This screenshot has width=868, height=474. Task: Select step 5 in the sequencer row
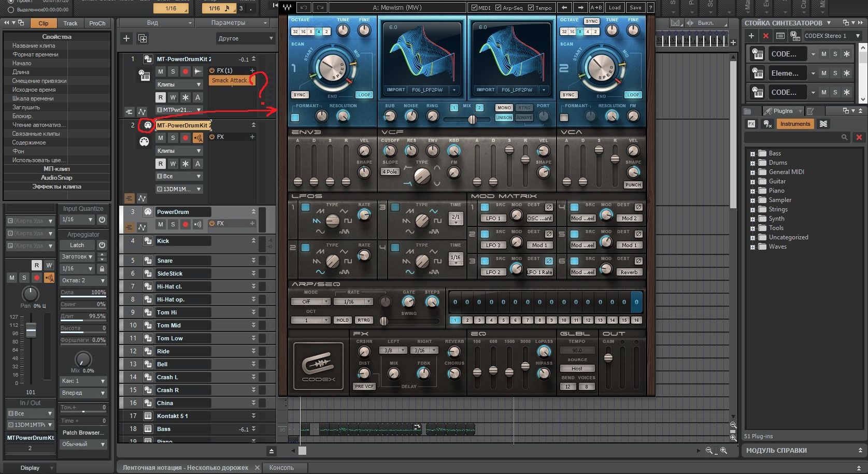503,320
